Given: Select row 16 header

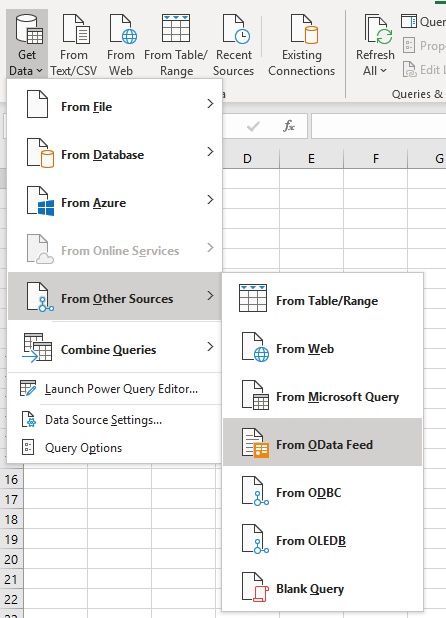Looking at the screenshot, I should coord(11,479).
